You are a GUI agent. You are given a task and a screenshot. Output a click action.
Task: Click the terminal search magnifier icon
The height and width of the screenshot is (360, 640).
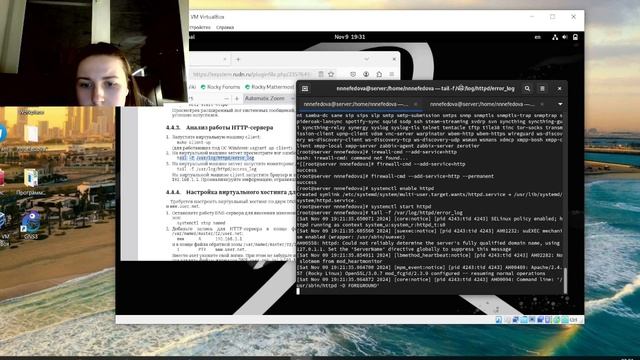(527, 89)
